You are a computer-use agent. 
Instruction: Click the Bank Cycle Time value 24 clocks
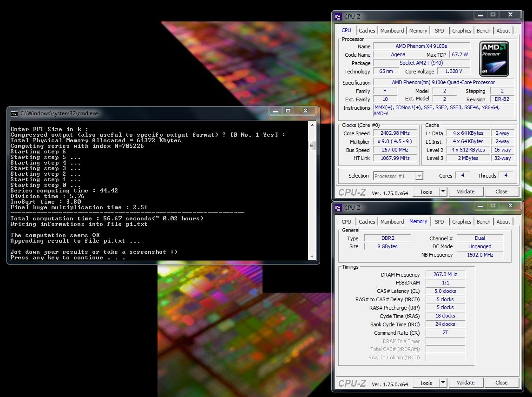(x=445, y=324)
